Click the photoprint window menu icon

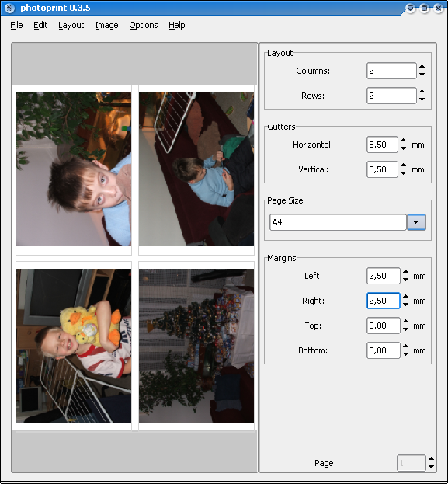(x=9, y=8)
